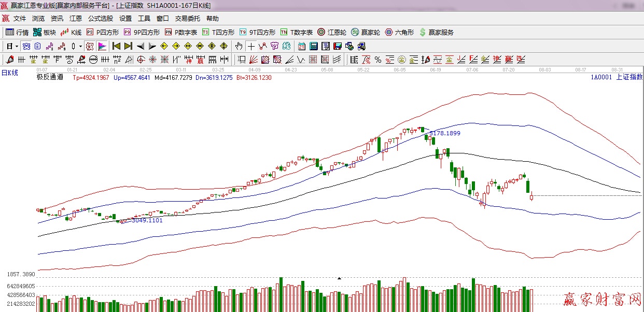Jump to first bar with skip-to-start icon
Image resolution: width=644 pixels, height=312 pixels.
116,46
